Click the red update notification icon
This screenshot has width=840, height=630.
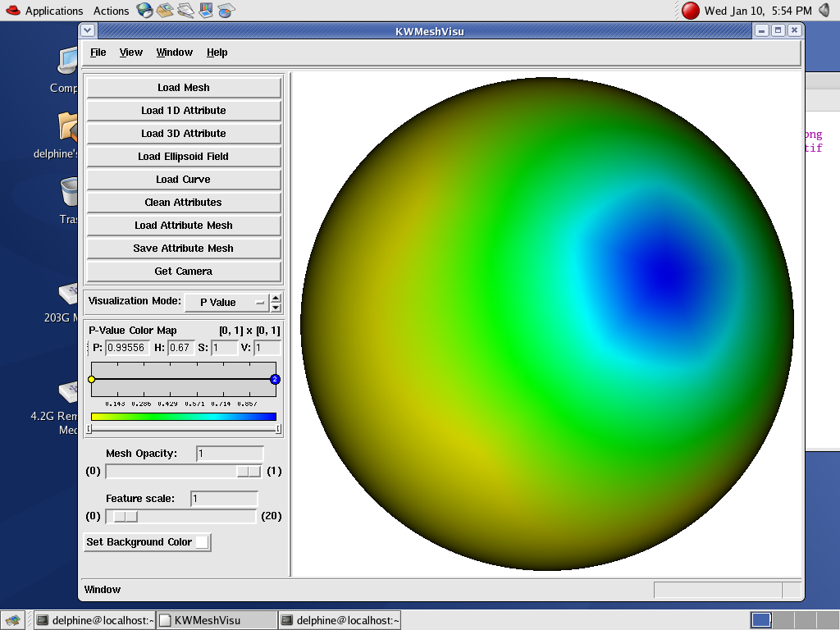click(691, 11)
